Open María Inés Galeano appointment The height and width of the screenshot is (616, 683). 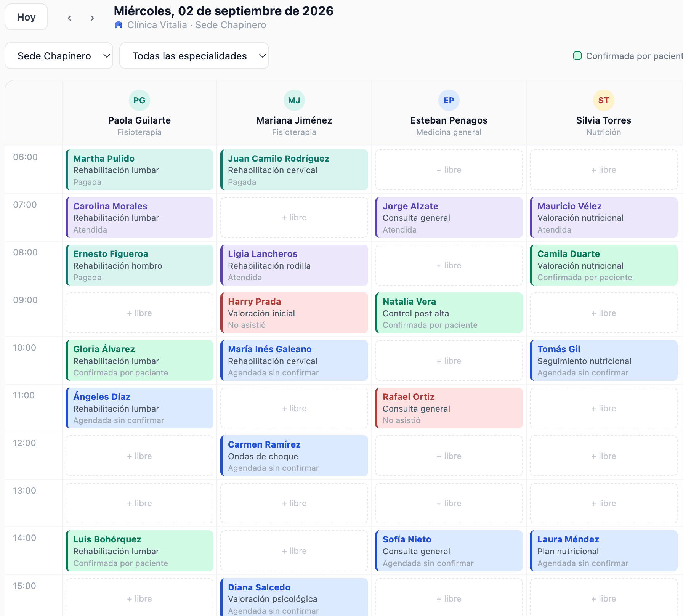[294, 360]
